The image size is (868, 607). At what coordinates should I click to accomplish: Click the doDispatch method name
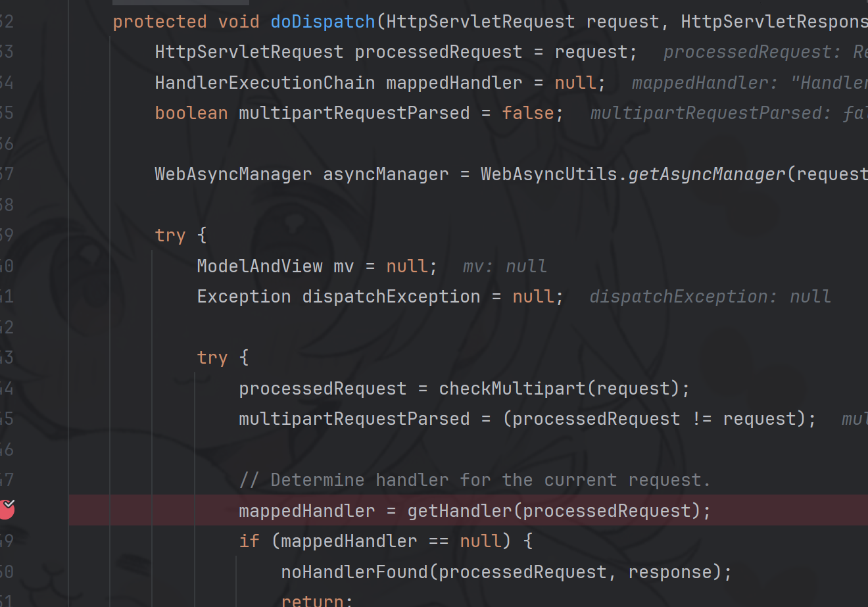point(322,22)
